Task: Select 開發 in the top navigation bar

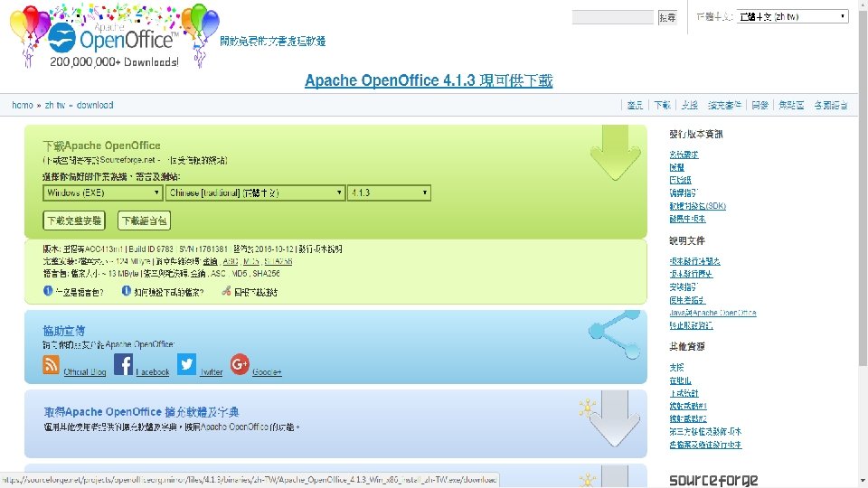Action: tap(760, 105)
